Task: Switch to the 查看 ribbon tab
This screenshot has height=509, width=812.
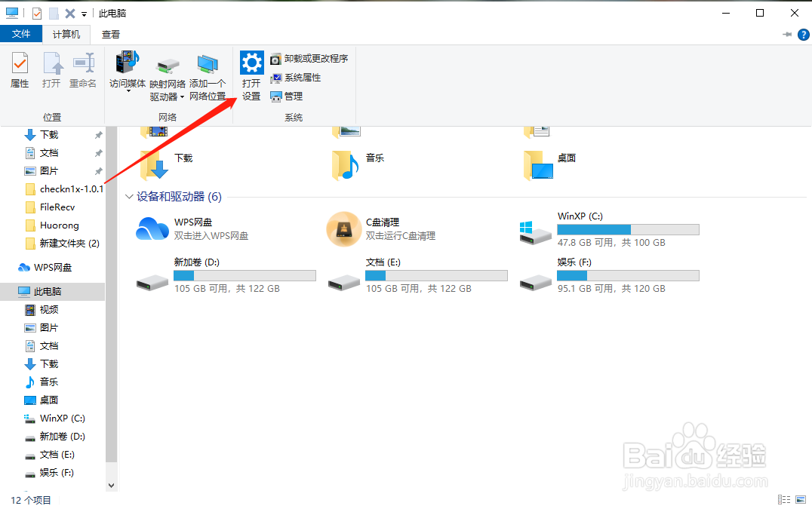Action: click(x=111, y=35)
